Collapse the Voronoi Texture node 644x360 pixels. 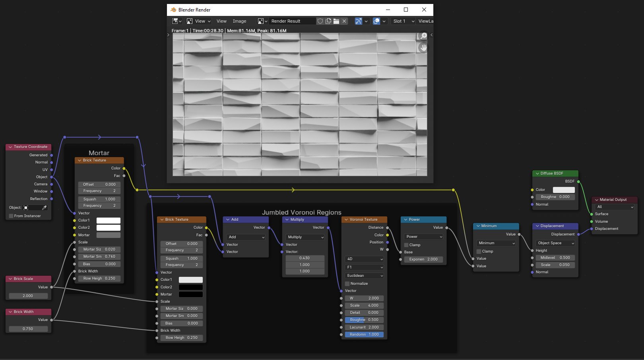346,220
